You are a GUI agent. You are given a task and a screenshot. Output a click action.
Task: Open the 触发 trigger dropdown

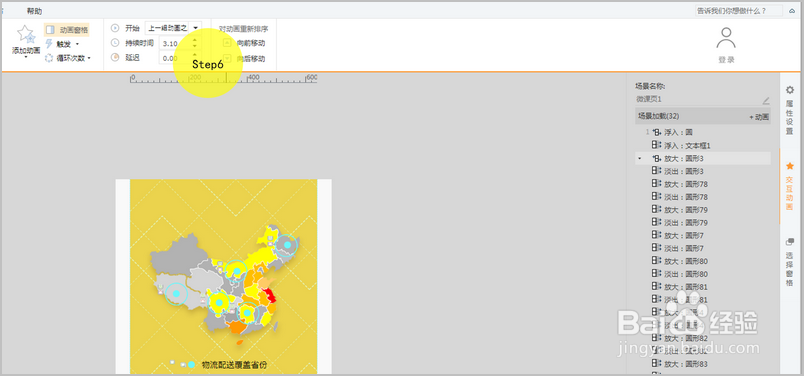(62, 44)
